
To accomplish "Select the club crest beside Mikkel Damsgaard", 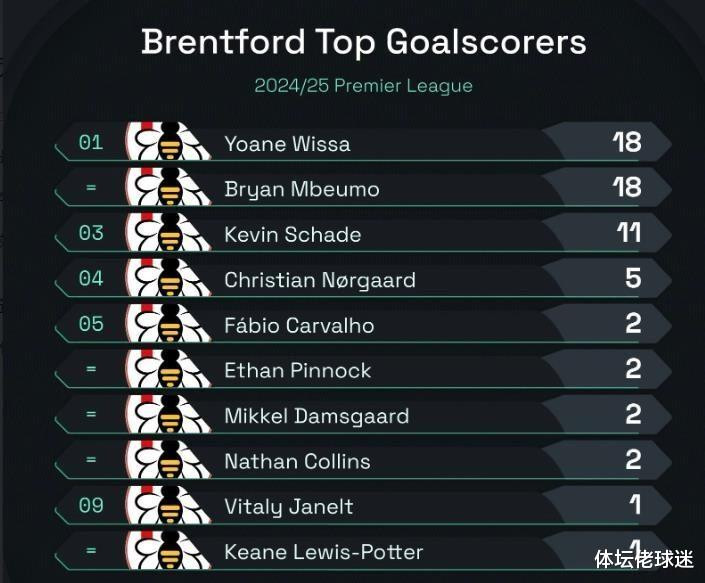I will click(168, 414).
